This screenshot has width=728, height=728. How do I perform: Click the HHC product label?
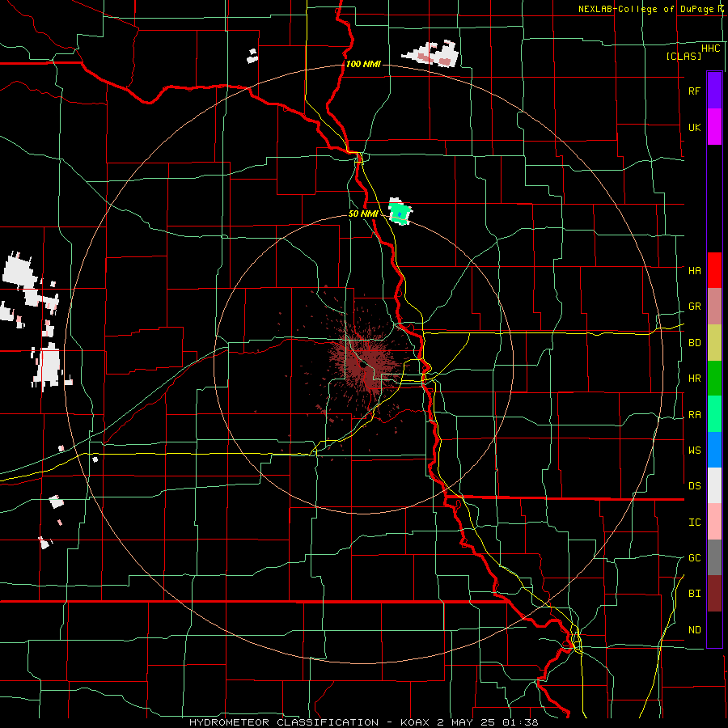click(x=710, y=49)
